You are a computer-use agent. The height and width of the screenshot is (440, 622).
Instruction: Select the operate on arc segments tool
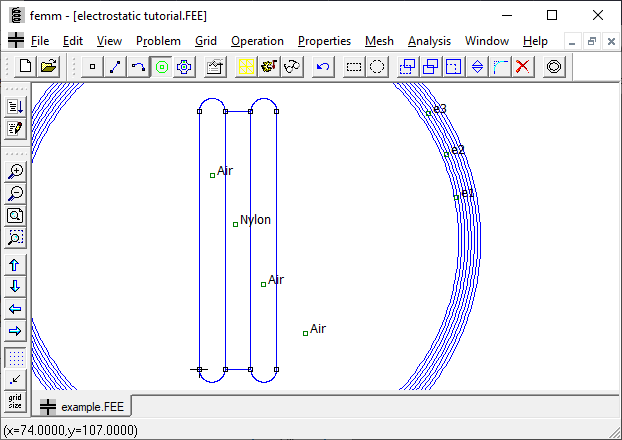point(138,67)
